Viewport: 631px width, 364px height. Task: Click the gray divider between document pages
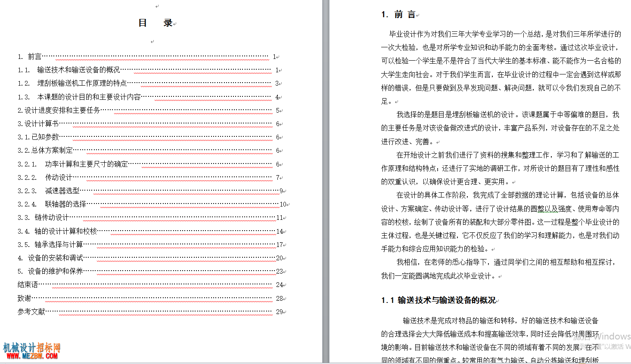coord(326,182)
